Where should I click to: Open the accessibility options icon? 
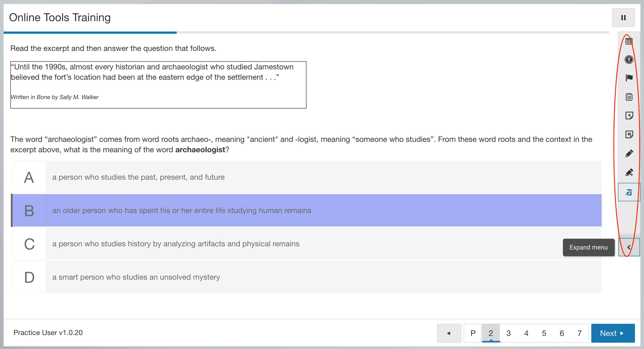629,59
